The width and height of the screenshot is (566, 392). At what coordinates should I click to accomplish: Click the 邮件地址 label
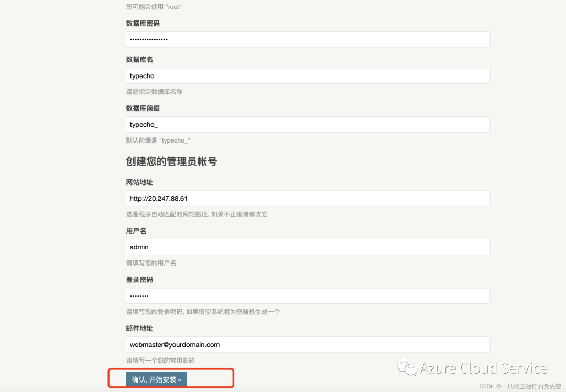[x=139, y=329]
